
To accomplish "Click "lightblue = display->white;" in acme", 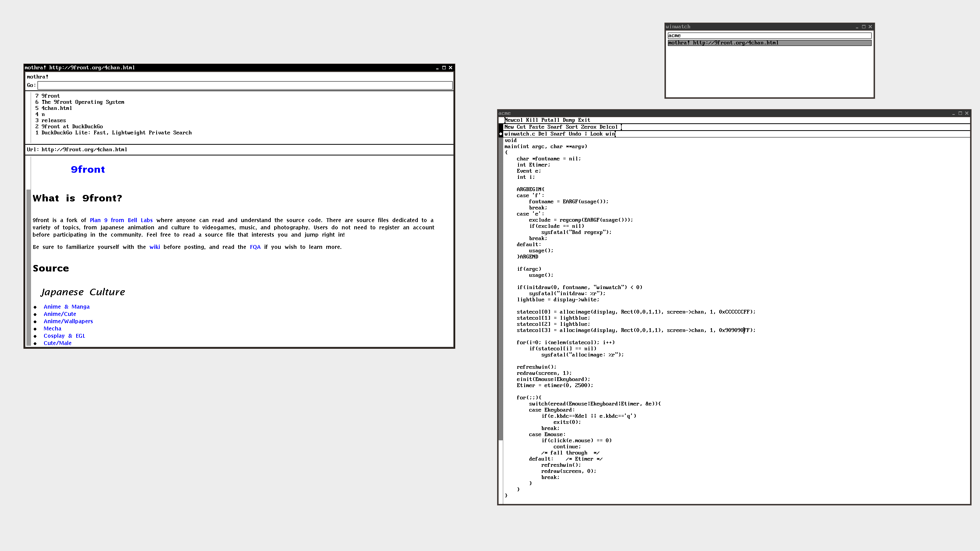I will 558,300.
